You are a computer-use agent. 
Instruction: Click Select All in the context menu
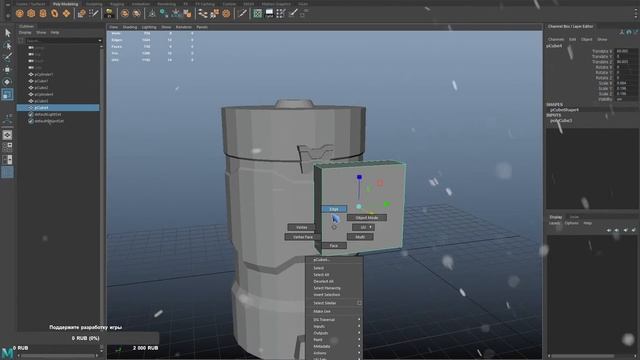(321, 275)
